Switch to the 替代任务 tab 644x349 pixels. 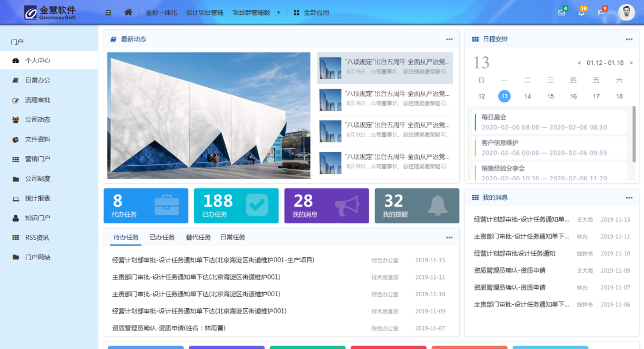(198, 237)
